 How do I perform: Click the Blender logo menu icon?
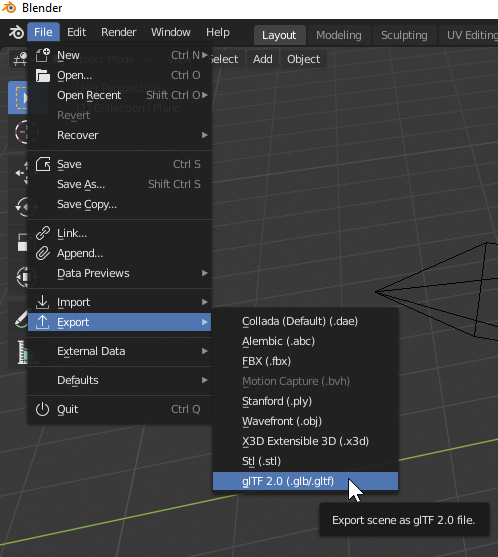16,32
